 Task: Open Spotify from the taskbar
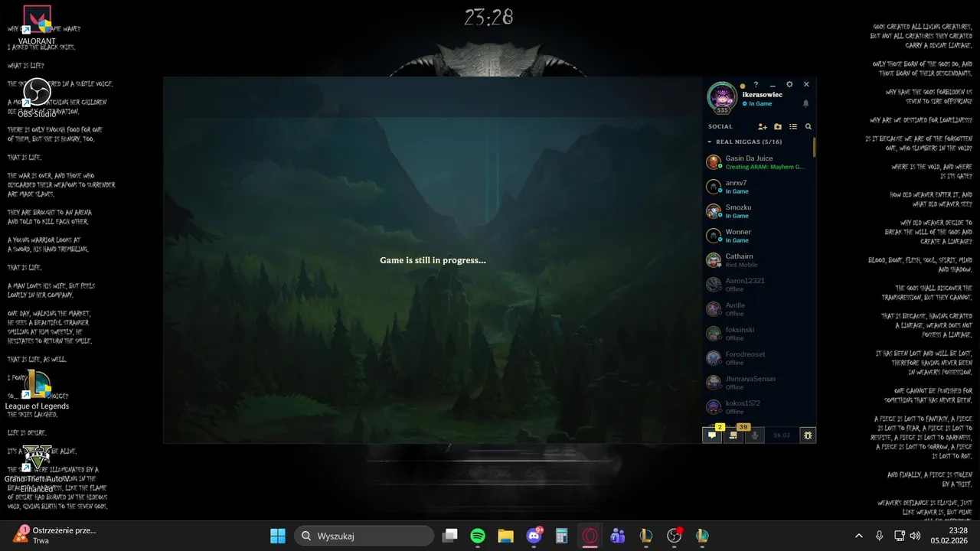[478, 536]
